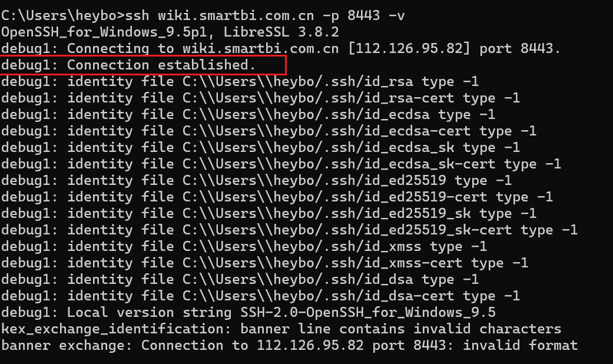The width and height of the screenshot is (613, 364).
Task: Click the IP address 112.126.95.82 in brackets
Action: click(409, 48)
